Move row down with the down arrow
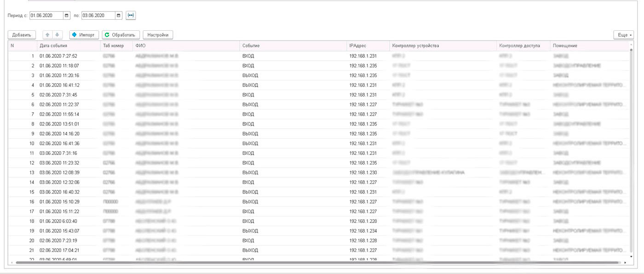The width and height of the screenshot is (644, 274). (x=57, y=35)
